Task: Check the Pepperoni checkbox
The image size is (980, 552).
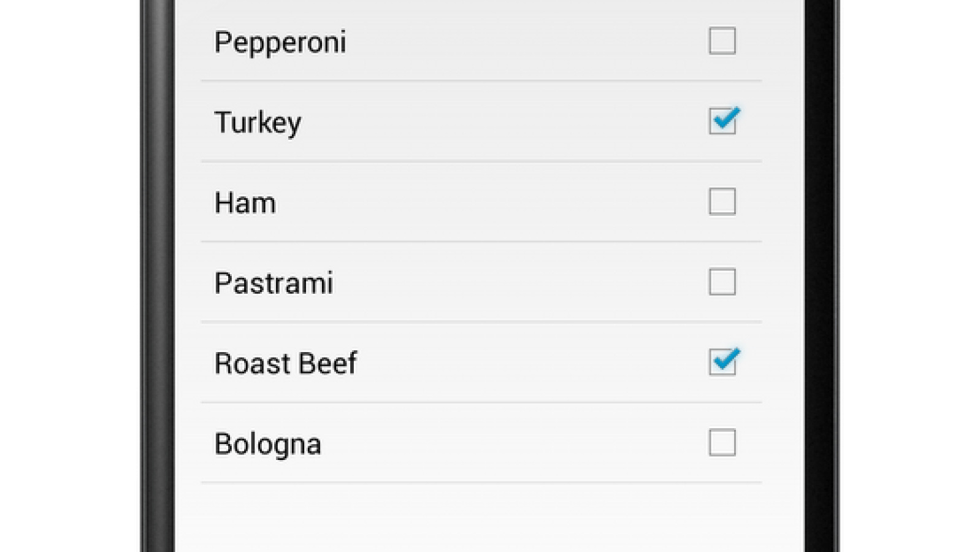Action: (722, 41)
